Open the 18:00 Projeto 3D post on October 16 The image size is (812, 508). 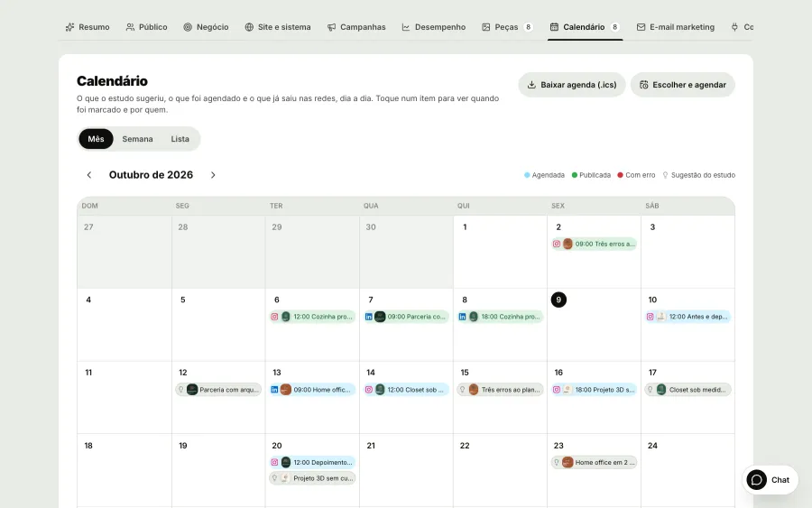(594, 390)
